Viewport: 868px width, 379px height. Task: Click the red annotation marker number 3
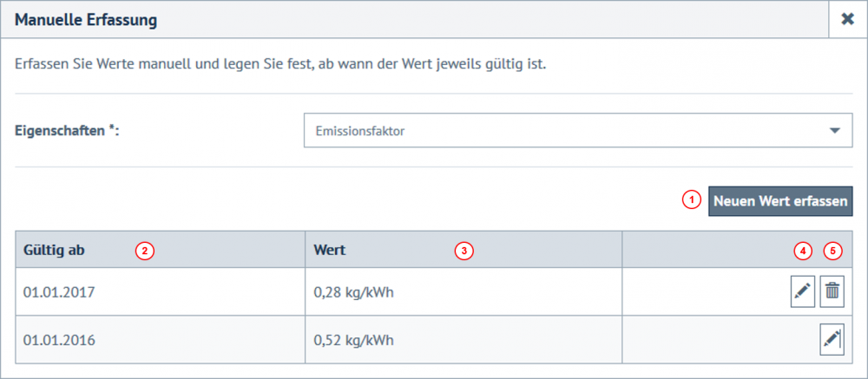point(464,251)
